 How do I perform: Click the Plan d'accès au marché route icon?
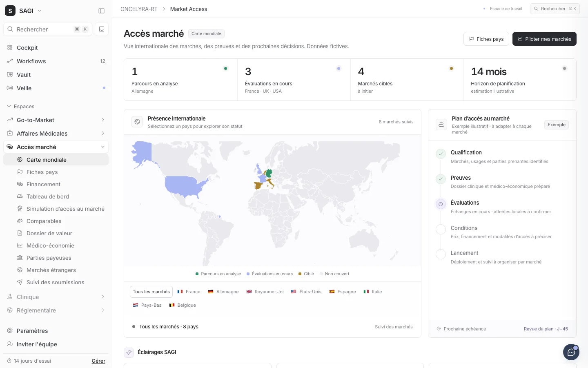441,125
